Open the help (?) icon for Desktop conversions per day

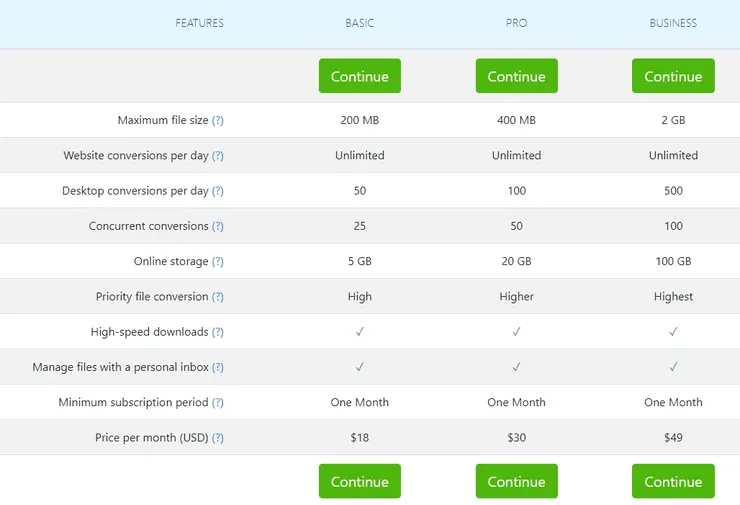pos(218,191)
